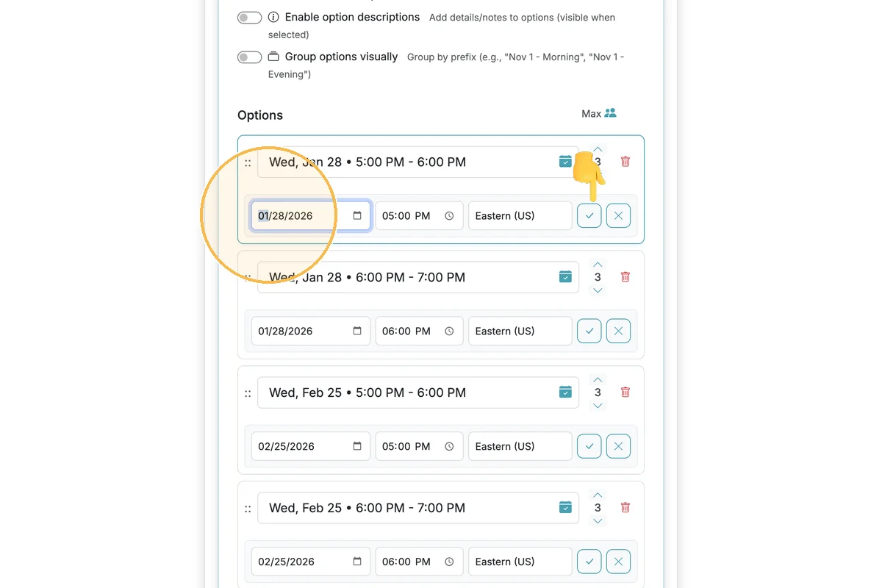Click the Enable option descriptions label
The image size is (882, 588).
352,17
